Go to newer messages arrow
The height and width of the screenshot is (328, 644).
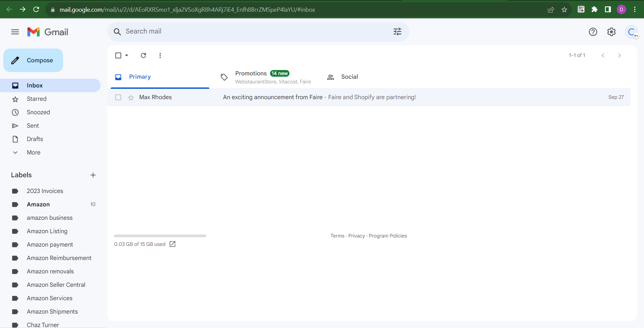coord(603,55)
